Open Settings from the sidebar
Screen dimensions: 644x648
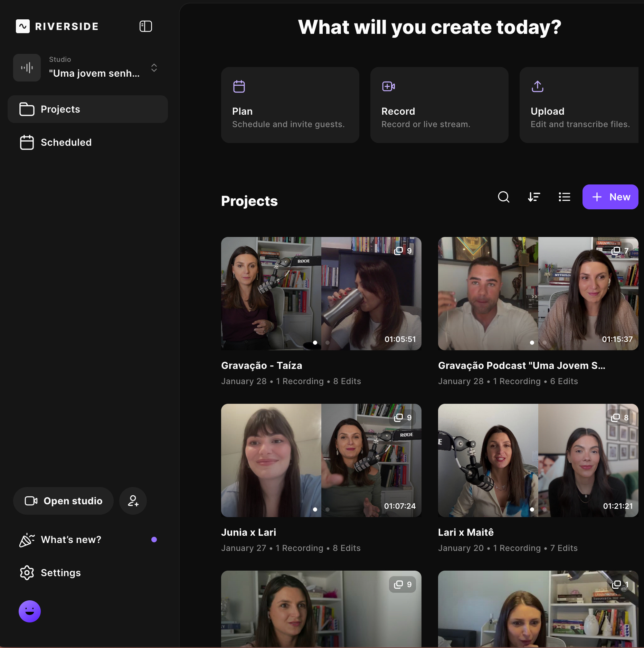coord(88,573)
